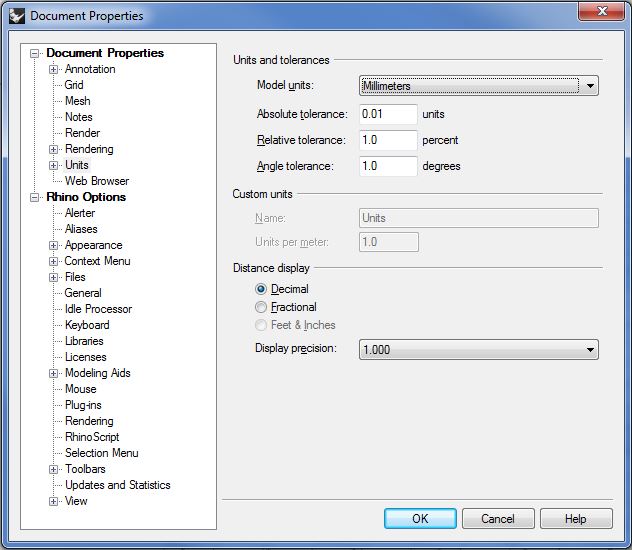Open the Keyboard options page
The width and height of the screenshot is (632, 550).
point(87,325)
